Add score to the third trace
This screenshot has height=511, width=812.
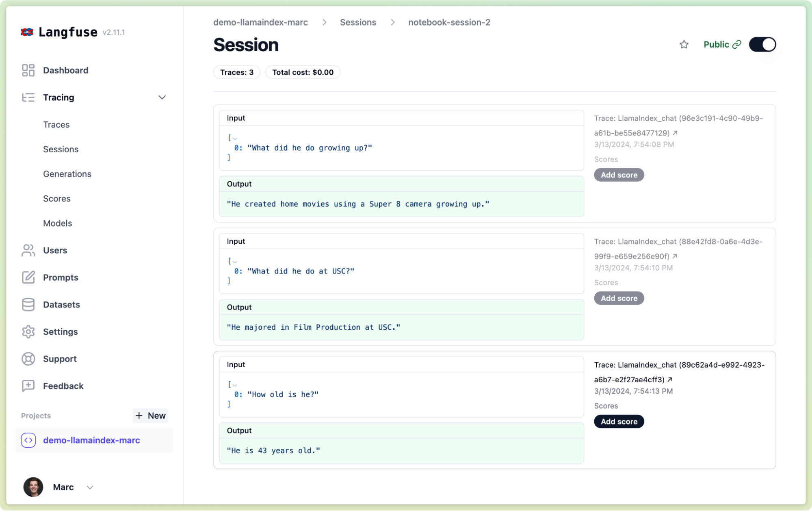[619, 421]
